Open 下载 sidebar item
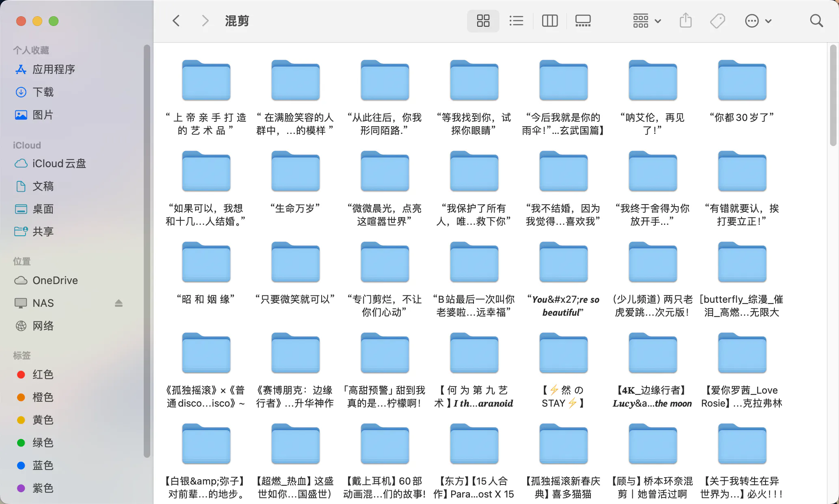 43,92
